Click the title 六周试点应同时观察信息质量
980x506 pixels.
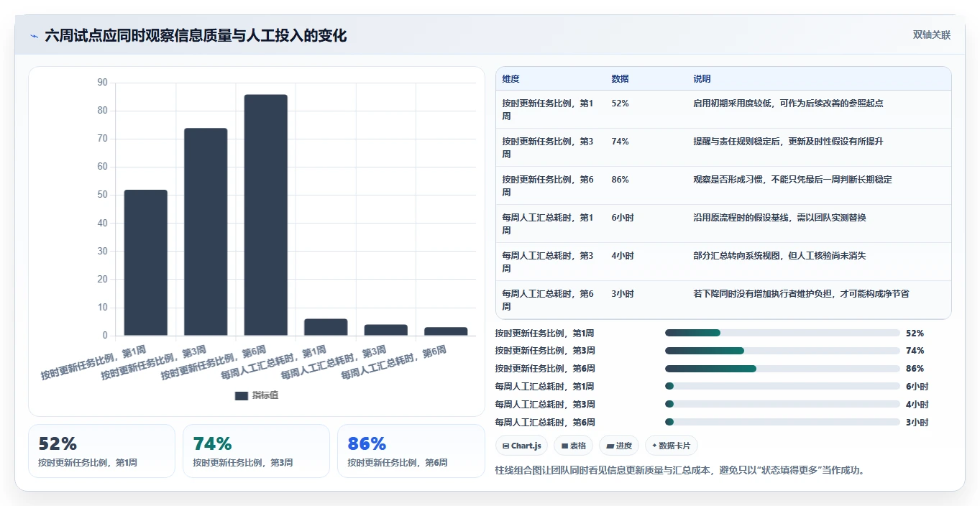point(196,35)
